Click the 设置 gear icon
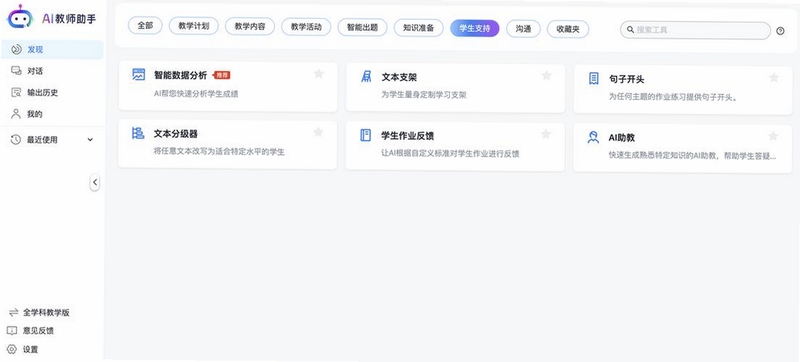Viewport: 800px width, 362px height. click(x=12, y=349)
